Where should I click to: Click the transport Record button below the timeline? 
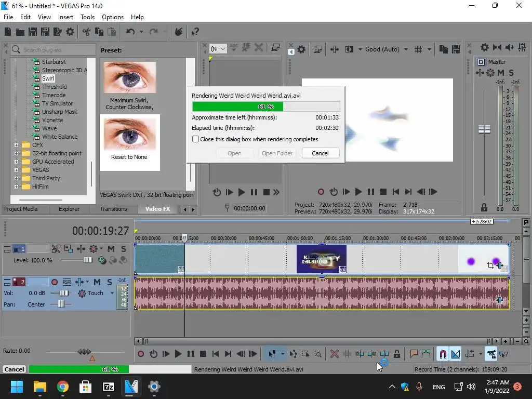click(x=140, y=354)
